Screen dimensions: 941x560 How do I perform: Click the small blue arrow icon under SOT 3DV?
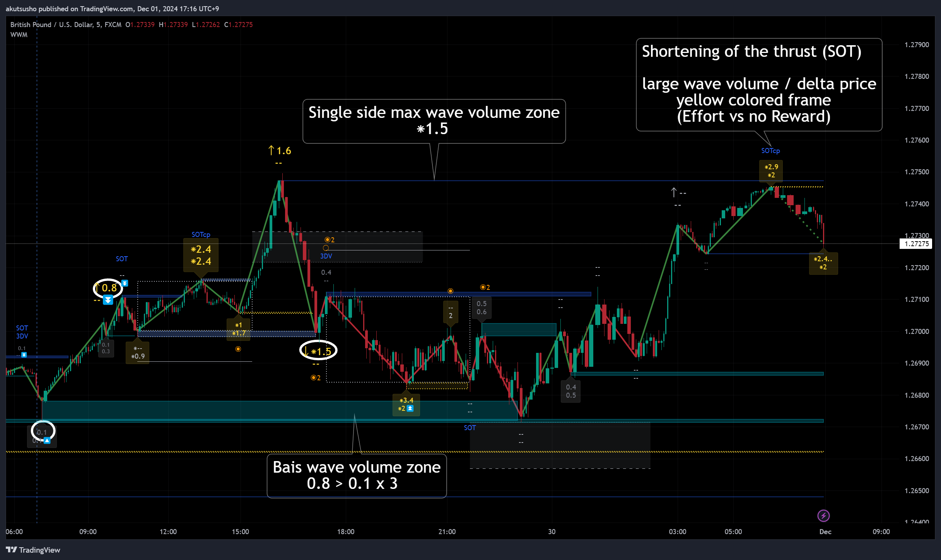click(24, 355)
